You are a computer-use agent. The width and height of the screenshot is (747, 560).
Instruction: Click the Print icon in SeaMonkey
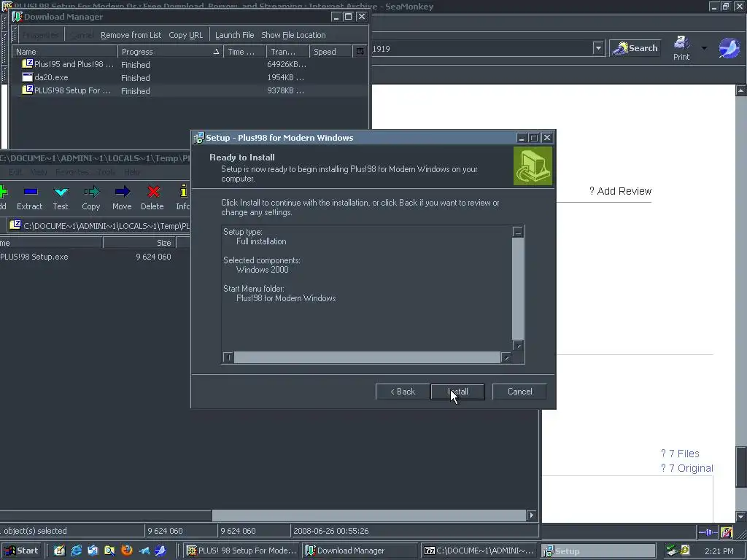(x=681, y=48)
